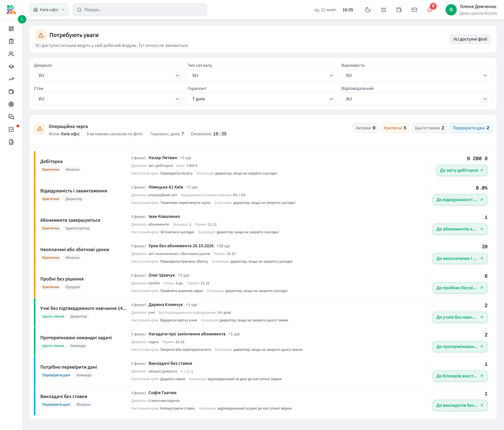This screenshot has height=430, width=504.
Task: Open the trending analytics icon in sidebar
Action: tap(11, 79)
